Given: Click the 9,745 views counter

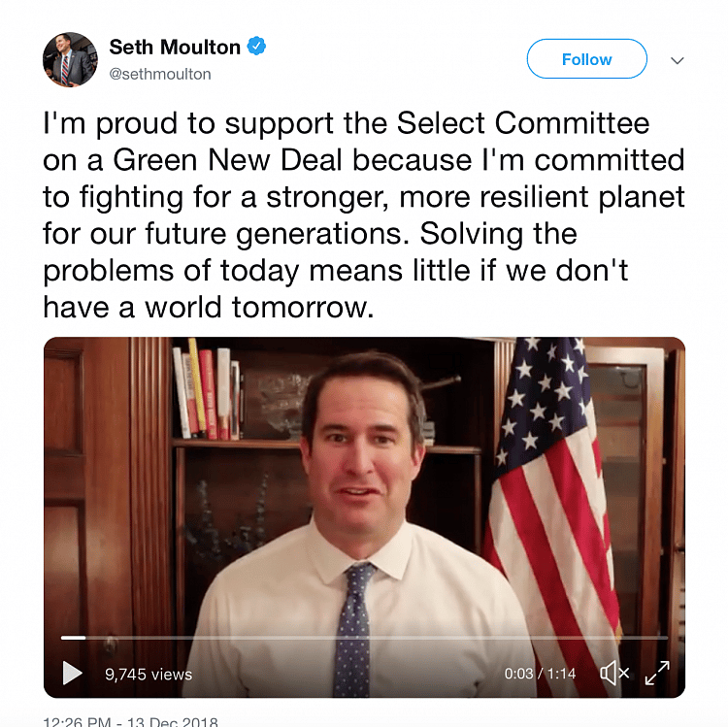Looking at the screenshot, I should point(149,674).
